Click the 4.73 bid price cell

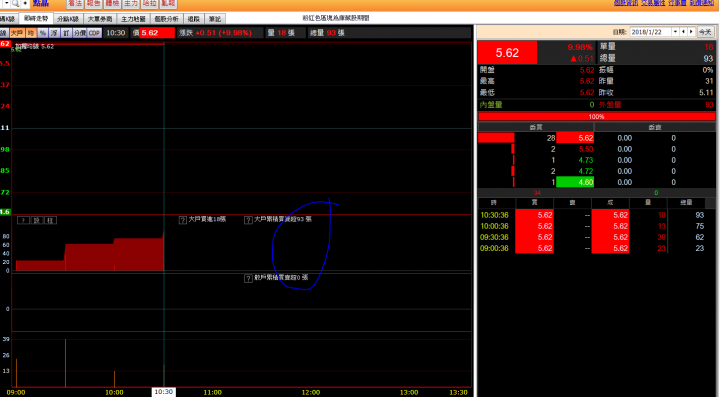(x=575, y=160)
